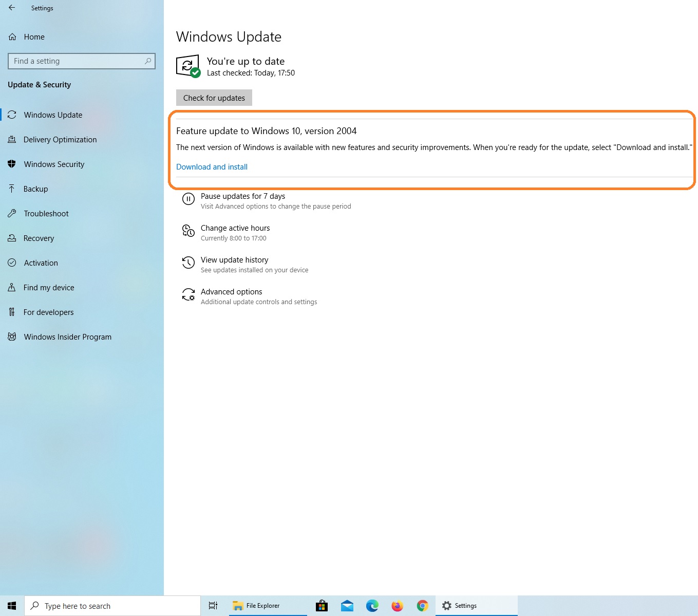Click the Currently 8:00 to 17:00 text
The image size is (698, 616).
coord(234,238)
